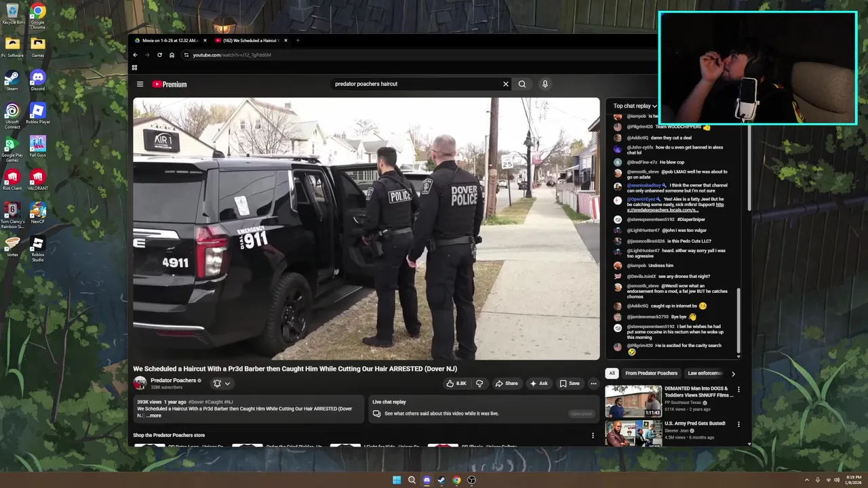Open OBS Studio from taskbar
Viewport: 868px width, 488px height.
[471, 480]
